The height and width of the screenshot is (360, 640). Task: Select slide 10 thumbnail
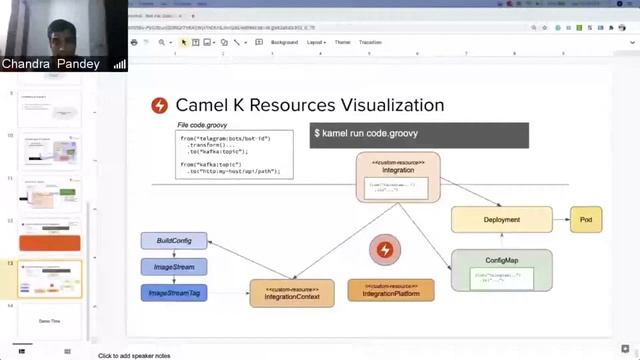click(x=49, y=152)
